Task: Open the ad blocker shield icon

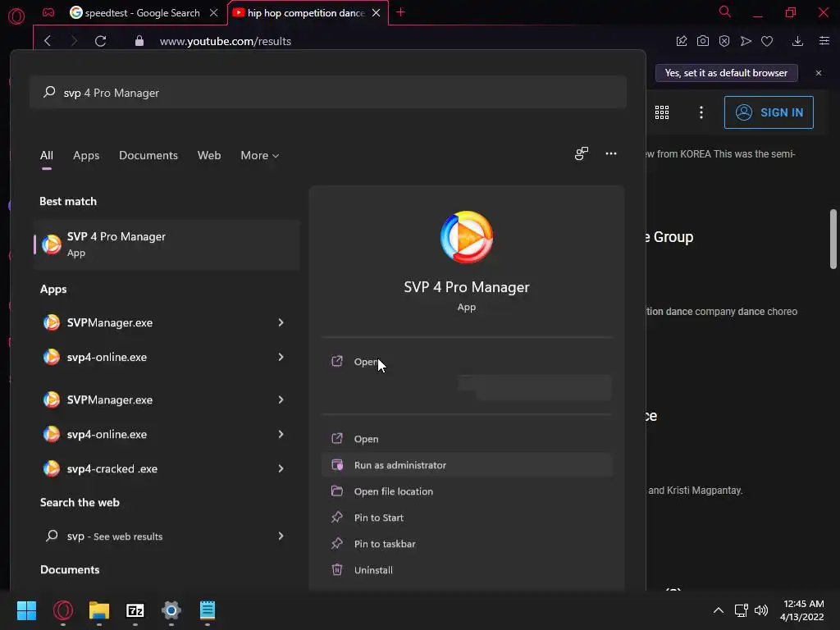Action: pyautogui.click(x=724, y=41)
